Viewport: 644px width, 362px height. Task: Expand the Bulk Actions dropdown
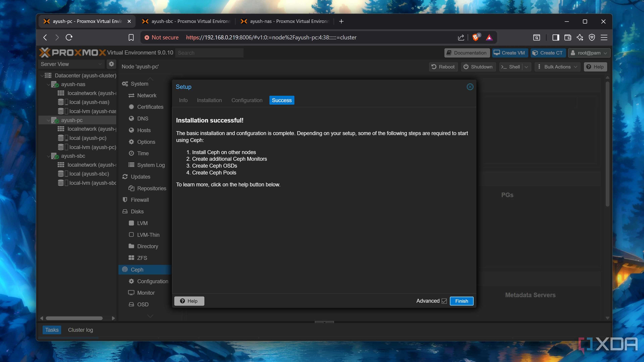pyautogui.click(x=557, y=67)
